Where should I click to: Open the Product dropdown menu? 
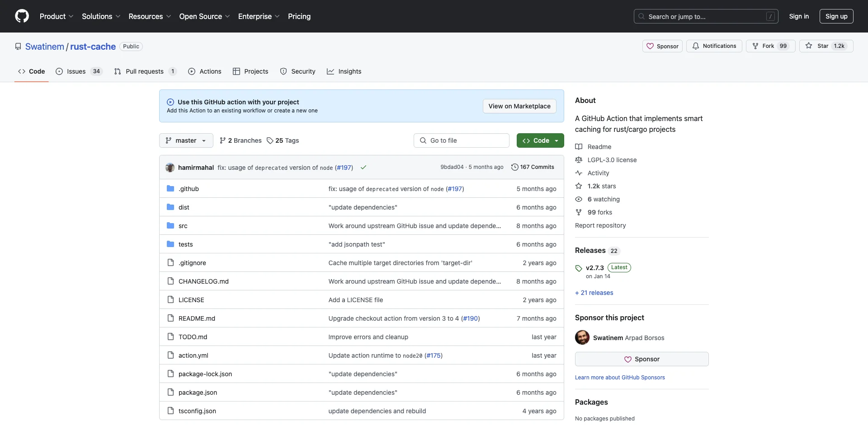coord(57,16)
